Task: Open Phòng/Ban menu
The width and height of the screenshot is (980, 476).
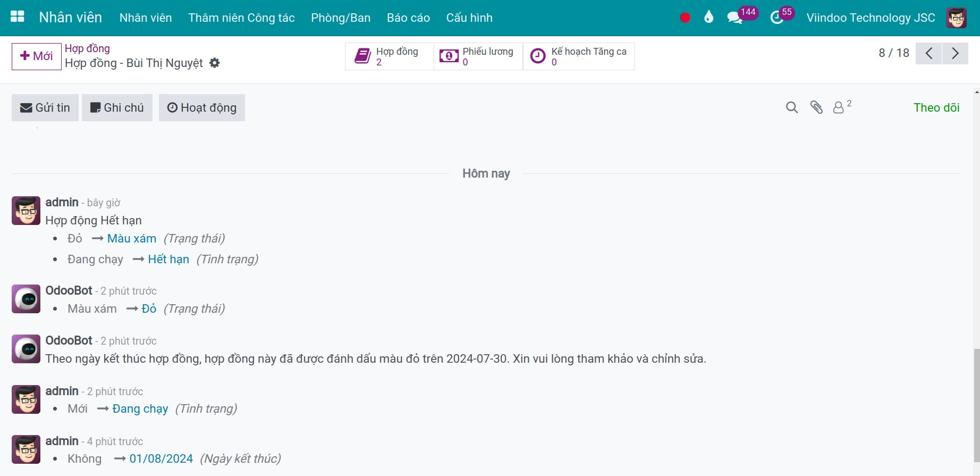Action: (x=341, y=18)
